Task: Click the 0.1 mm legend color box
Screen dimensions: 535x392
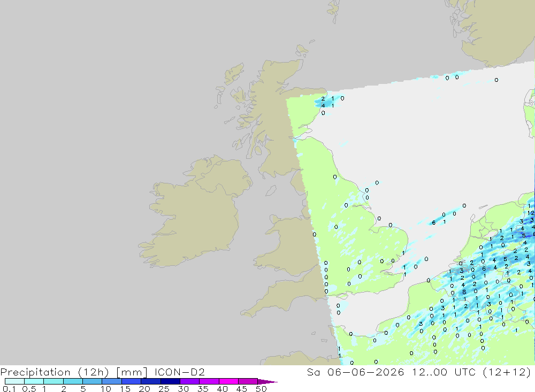Action: click(x=14, y=381)
